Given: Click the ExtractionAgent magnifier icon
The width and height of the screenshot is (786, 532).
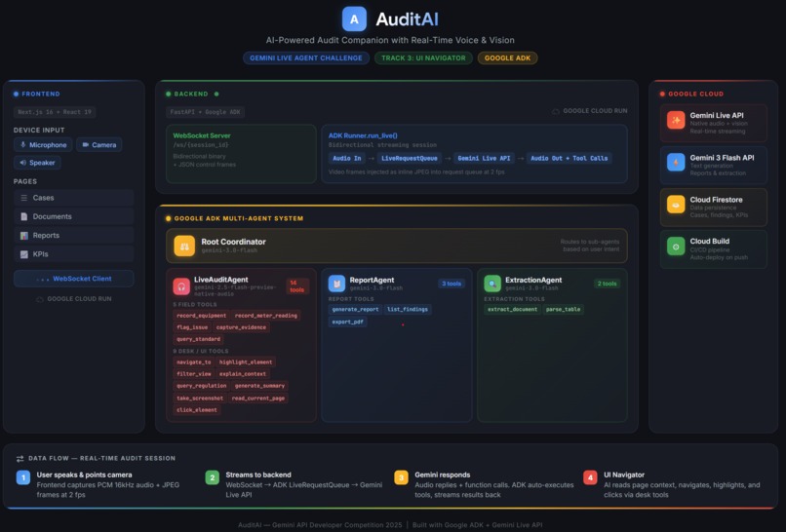Looking at the screenshot, I should coord(492,284).
